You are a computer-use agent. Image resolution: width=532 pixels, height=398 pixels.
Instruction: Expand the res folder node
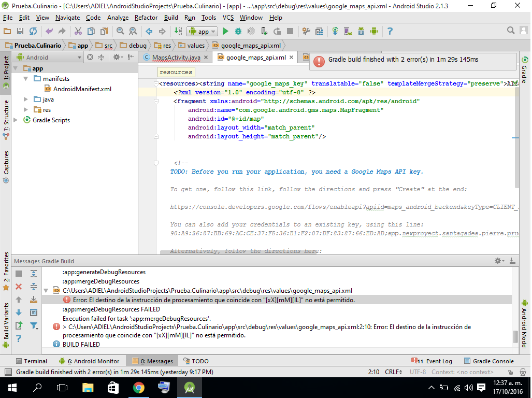coord(26,109)
